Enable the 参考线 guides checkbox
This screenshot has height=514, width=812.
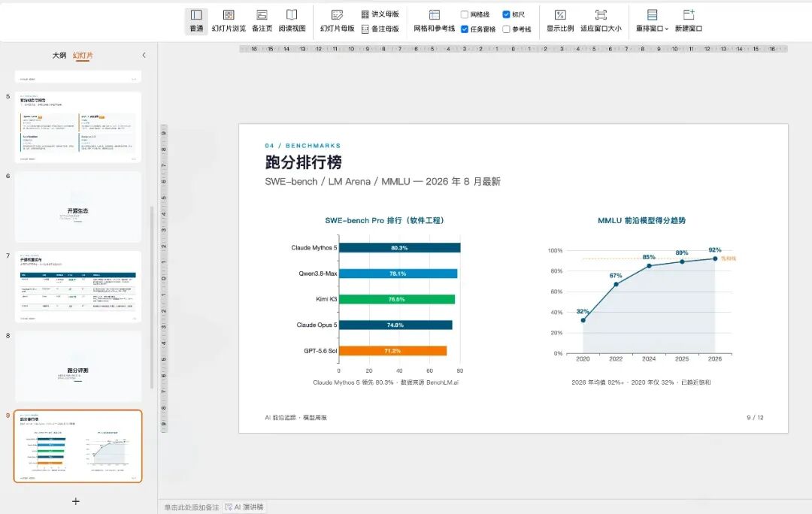pyautogui.click(x=506, y=29)
